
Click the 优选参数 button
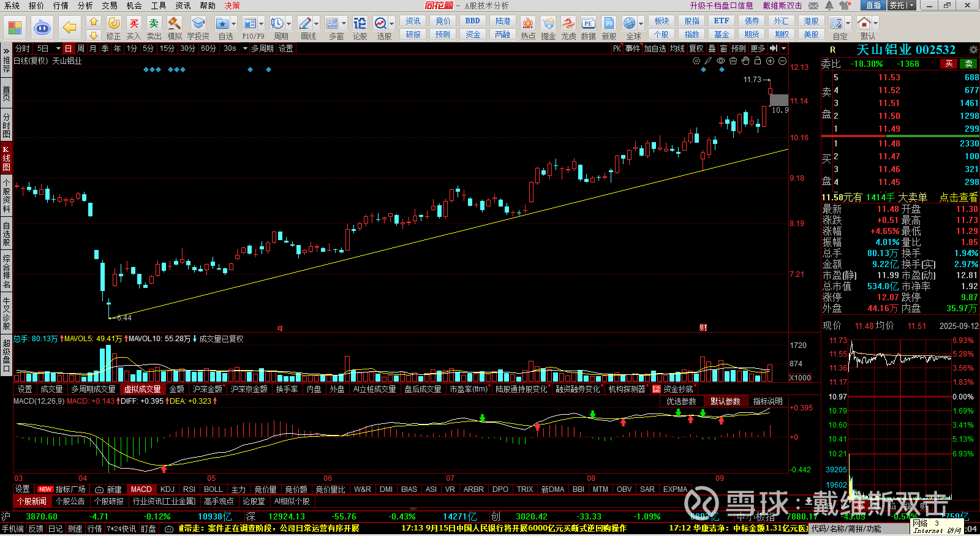681,401
